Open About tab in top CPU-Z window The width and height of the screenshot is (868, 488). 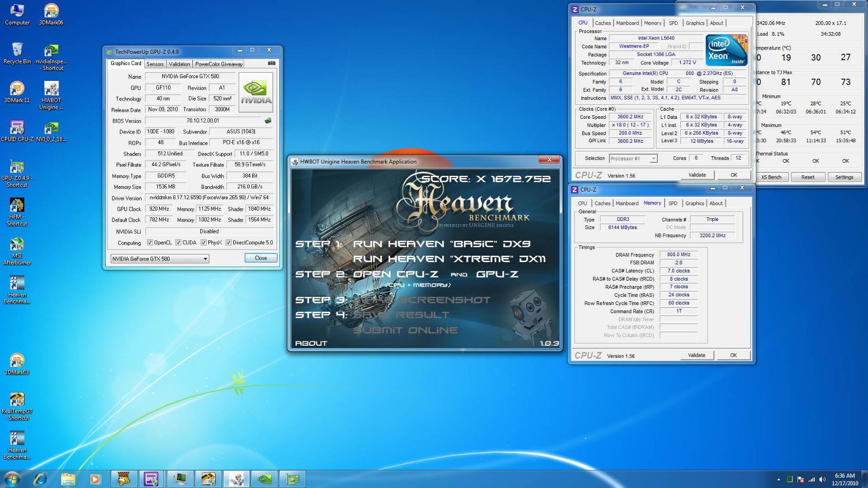pyautogui.click(x=717, y=23)
